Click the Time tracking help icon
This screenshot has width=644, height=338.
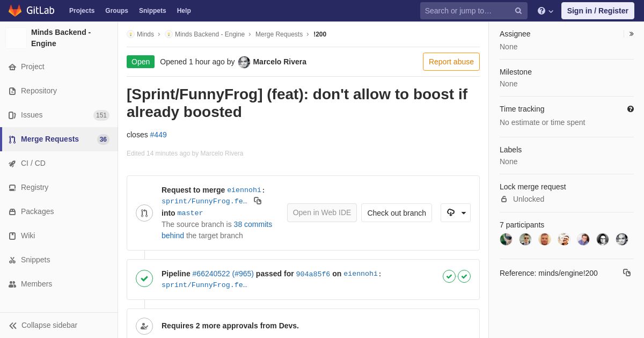click(631, 109)
